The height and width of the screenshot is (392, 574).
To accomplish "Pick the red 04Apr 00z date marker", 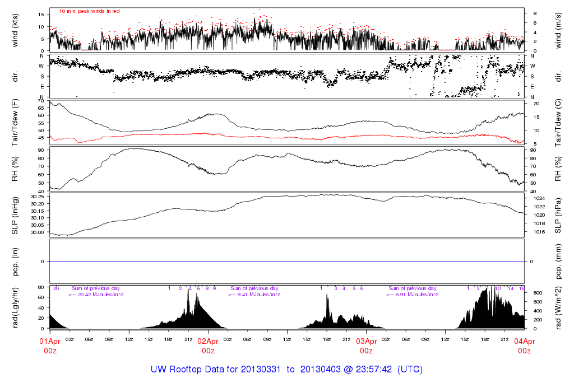I will (x=524, y=346).
